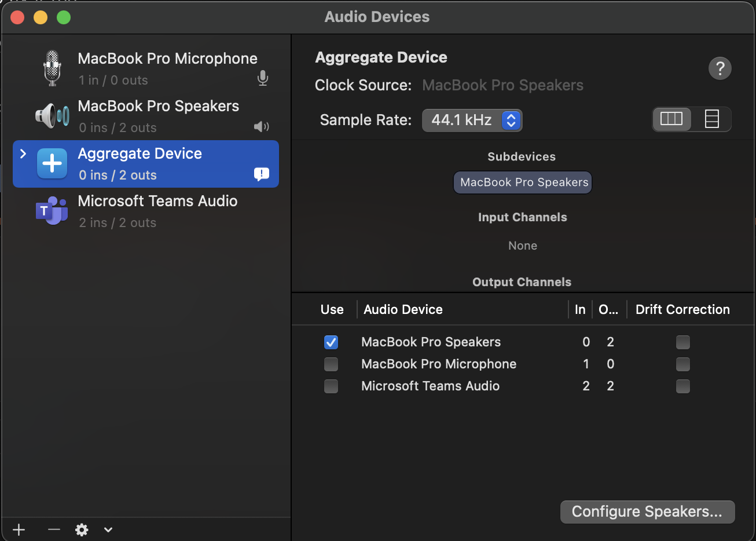
Task: Open the gear action menu
Action: 82,529
